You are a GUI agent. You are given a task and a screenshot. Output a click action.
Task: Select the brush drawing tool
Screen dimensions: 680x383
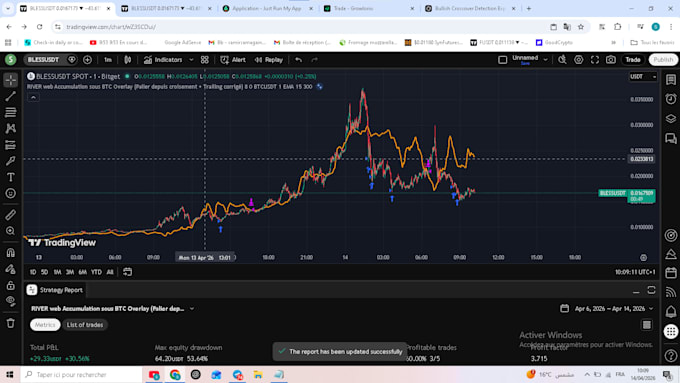coord(11,161)
